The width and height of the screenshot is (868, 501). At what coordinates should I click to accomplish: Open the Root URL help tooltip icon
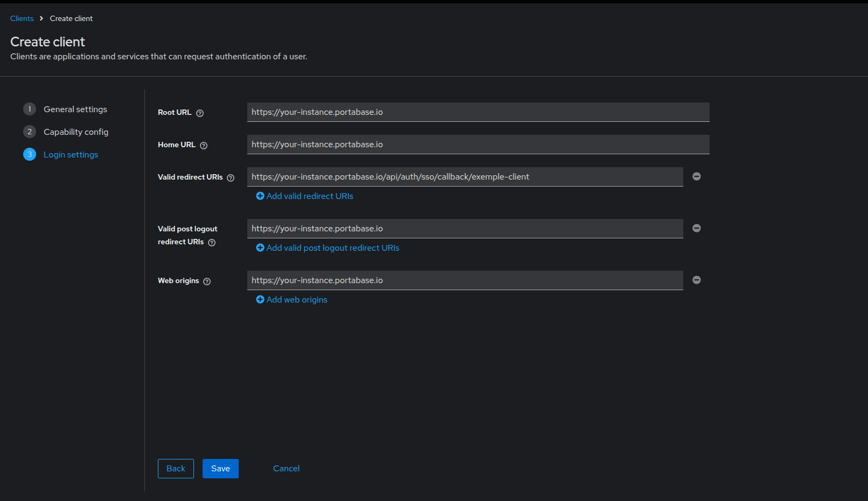[x=199, y=113]
